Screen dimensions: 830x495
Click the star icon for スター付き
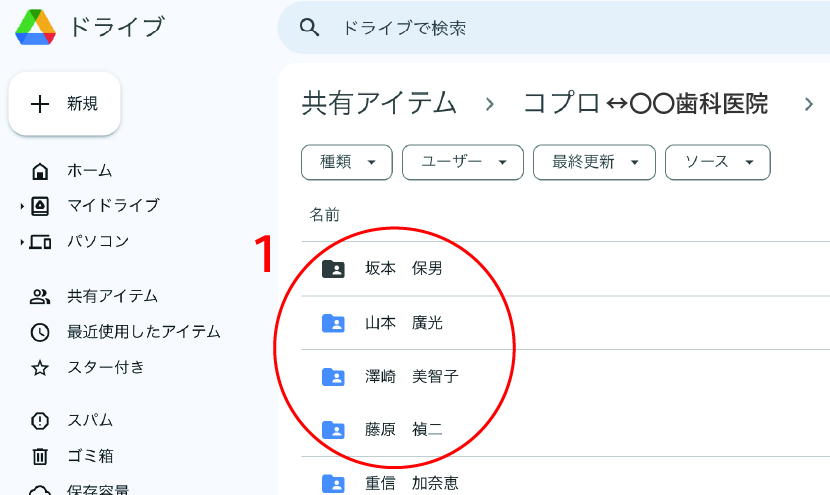click(40, 368)
